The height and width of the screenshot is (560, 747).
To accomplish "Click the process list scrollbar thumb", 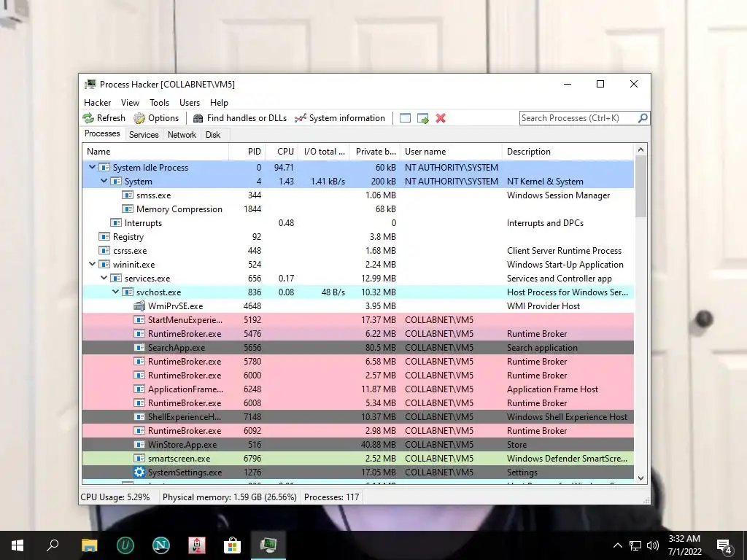I will 640,187.
